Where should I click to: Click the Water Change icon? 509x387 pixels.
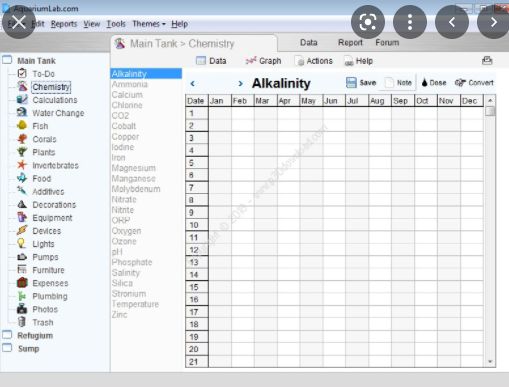point(22,113)
